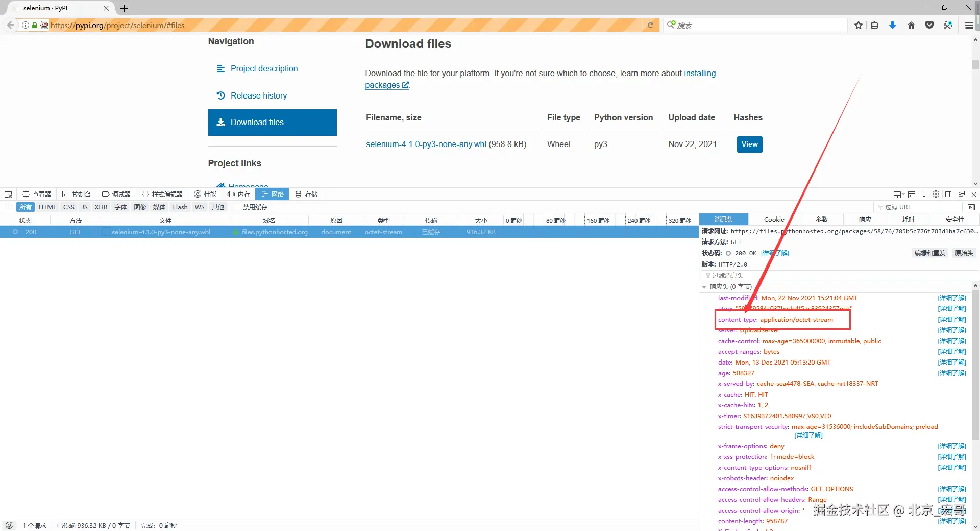This screenshot has width=980, height=531.
Task: Select the selenium whl request row
Action: pyautogui.click(x=349, y=232)
